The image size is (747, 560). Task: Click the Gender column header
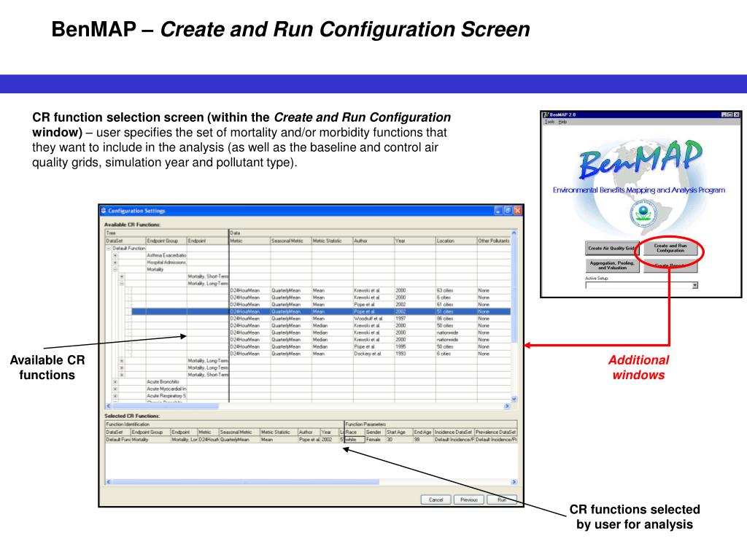tap(375, 432)
